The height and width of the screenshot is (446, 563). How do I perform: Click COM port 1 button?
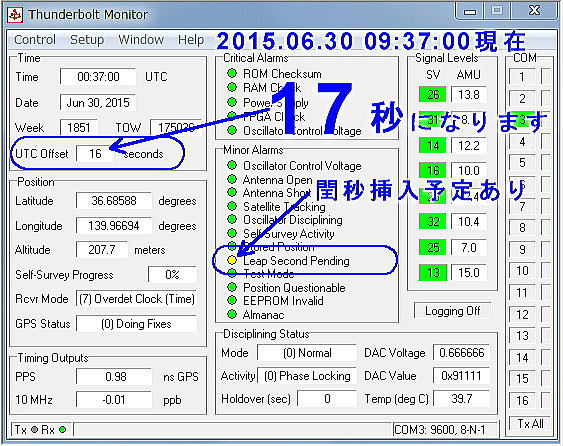(x=522, y=76)
